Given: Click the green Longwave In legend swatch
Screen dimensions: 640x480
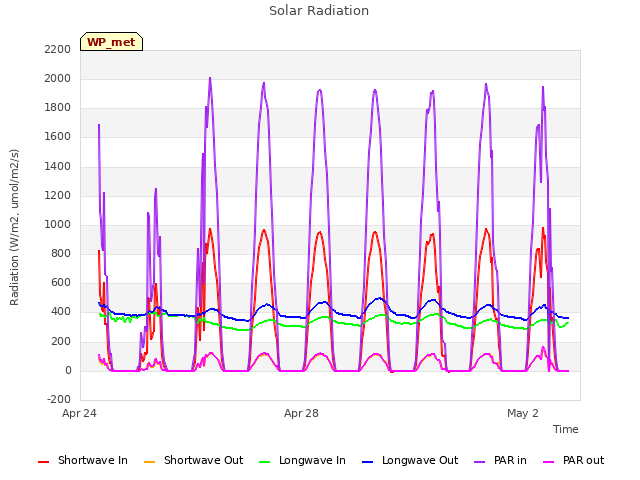Looking at the screenshot, I should [265, 462].
